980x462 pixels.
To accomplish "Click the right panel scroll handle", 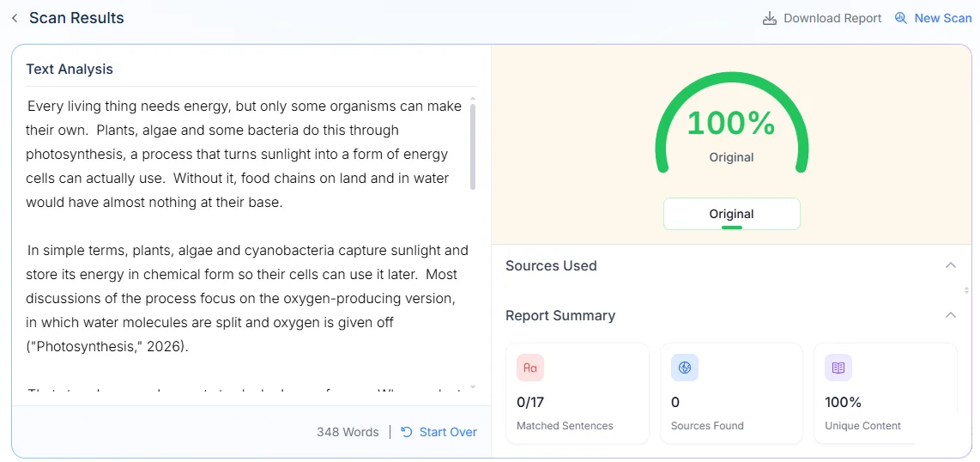I will (968, 290).
